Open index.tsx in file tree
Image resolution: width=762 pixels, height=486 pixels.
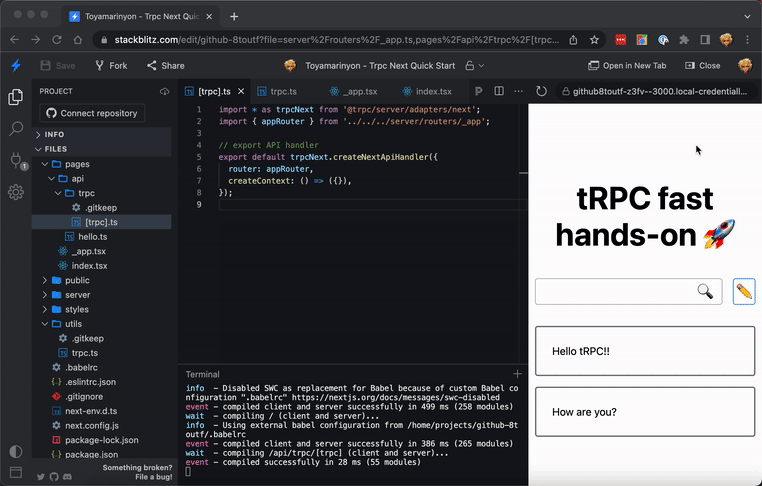[x=101, y=266]
